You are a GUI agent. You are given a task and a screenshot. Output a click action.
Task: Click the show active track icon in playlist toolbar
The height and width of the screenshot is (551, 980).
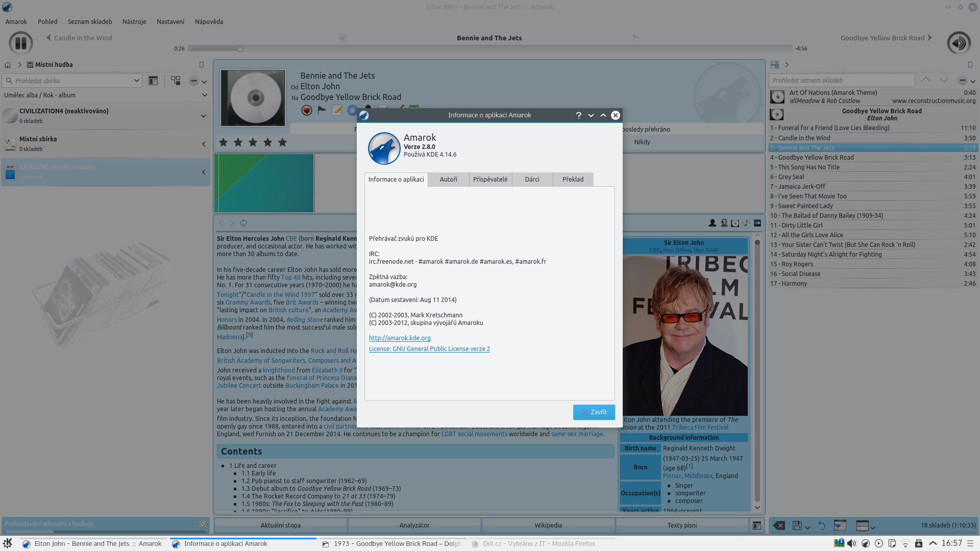pos(840,525)
